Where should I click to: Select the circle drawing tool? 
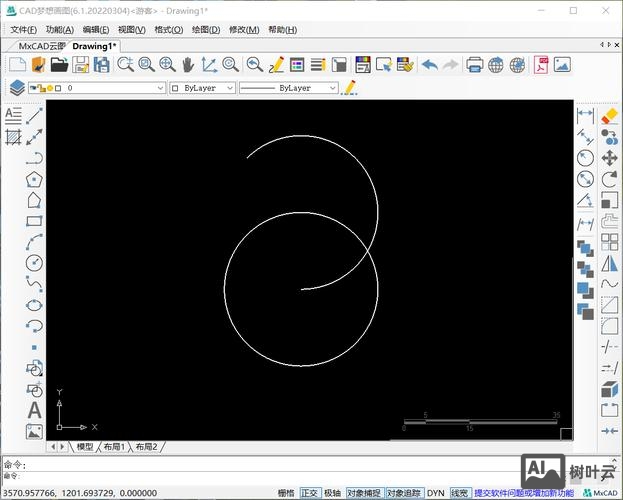tap(34, 263)
